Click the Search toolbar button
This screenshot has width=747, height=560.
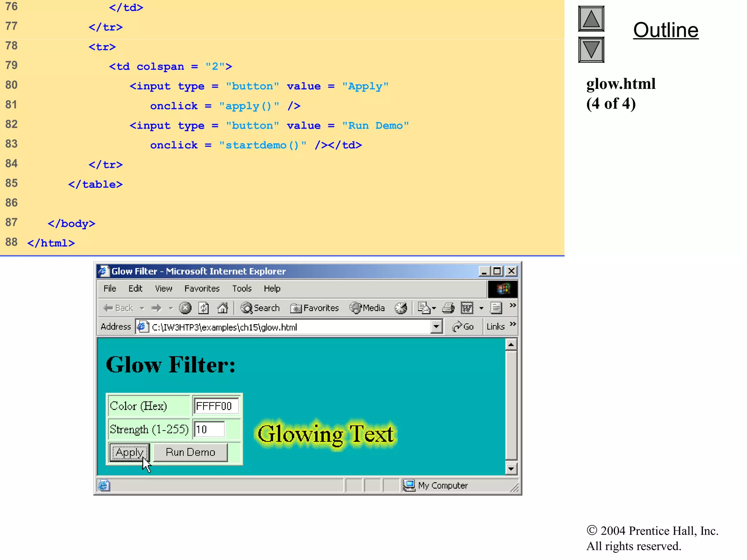pos(260,308)
